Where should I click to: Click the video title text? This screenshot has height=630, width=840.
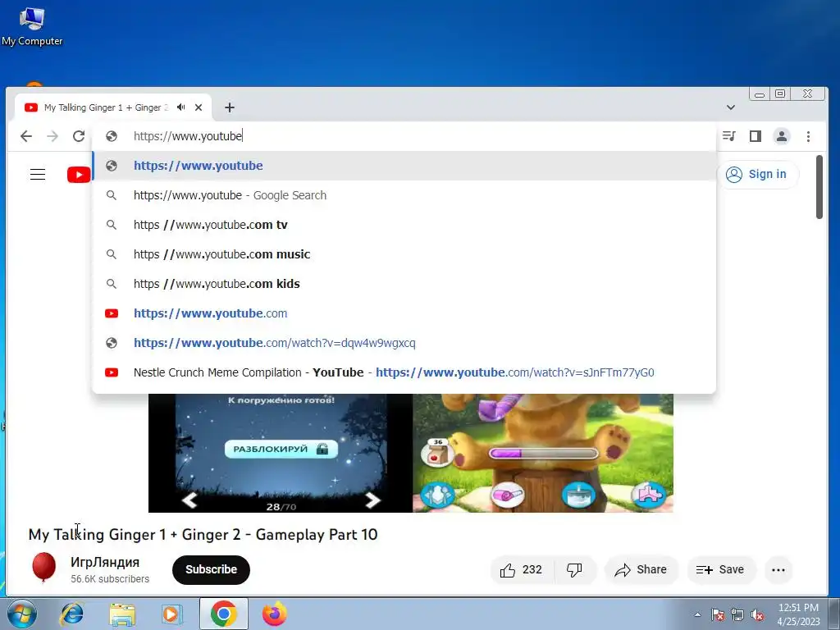tap(203, 534)
